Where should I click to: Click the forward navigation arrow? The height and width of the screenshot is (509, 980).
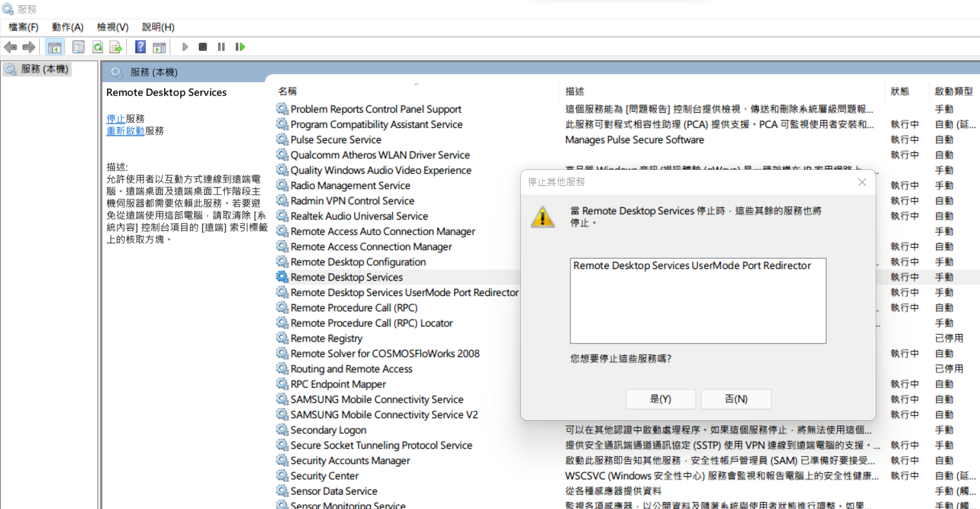tap(28, 46)
